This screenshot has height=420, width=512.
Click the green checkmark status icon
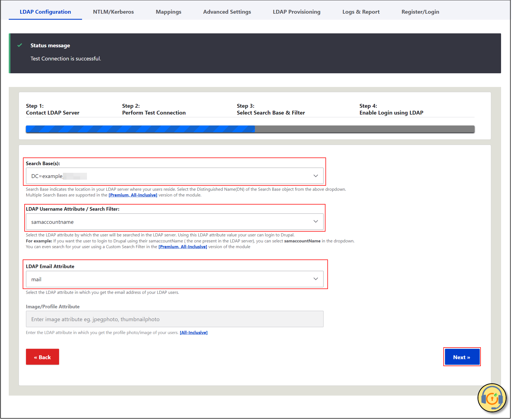20,45
